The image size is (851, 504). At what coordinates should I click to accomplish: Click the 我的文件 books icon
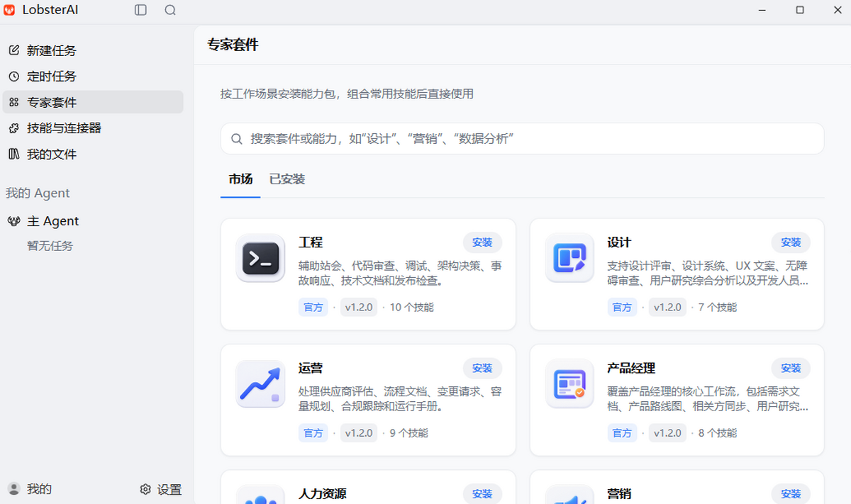(x=13, y=154)
